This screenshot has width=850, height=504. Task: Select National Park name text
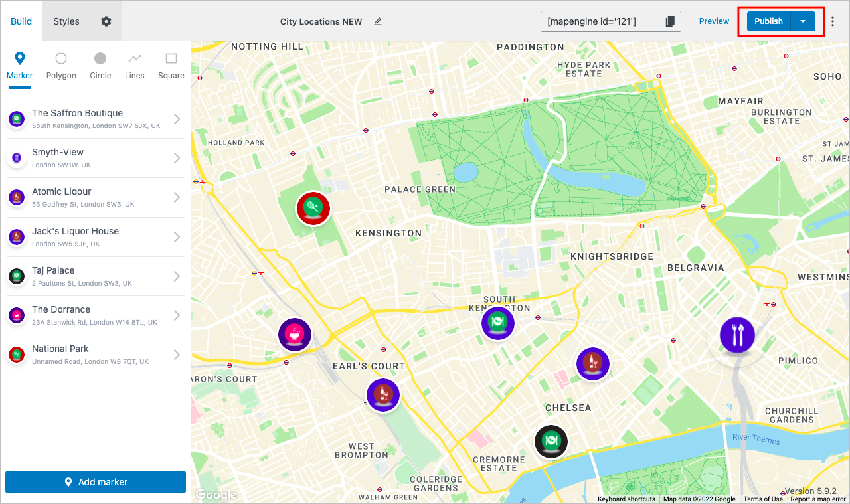[x=60, y=349]
